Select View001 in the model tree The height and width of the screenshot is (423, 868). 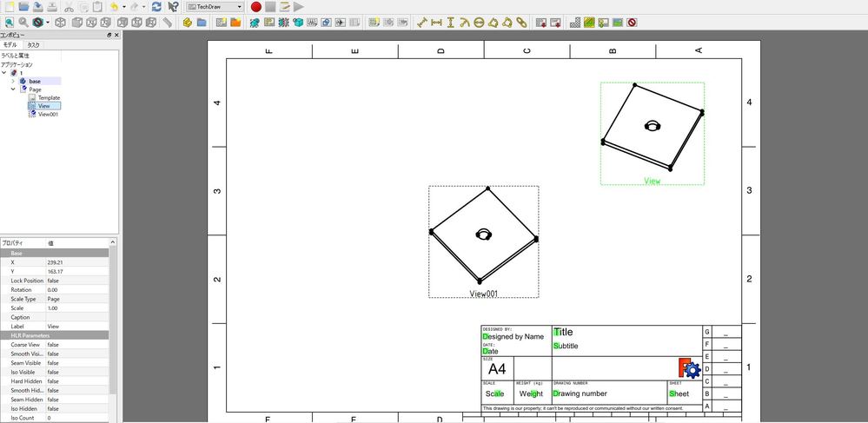(x=48, y=114)
